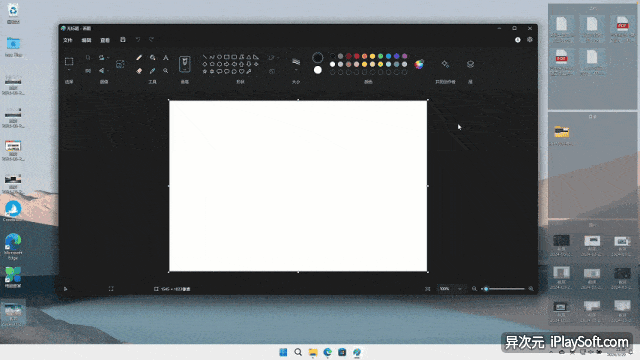Click the Fit to window button
This screenshot has height=360, width=640.
427,289
